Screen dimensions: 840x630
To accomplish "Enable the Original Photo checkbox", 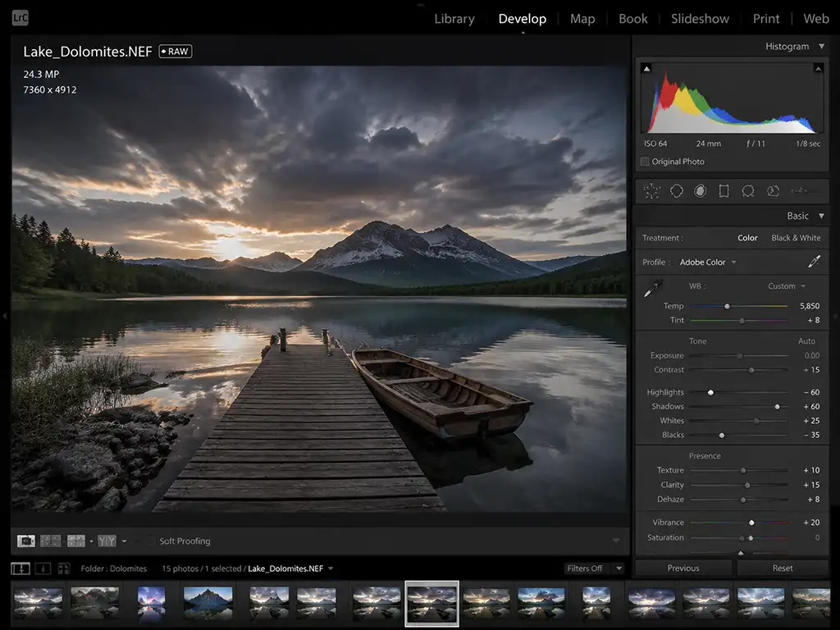I will pyautogui.click(x=645, y=162).
